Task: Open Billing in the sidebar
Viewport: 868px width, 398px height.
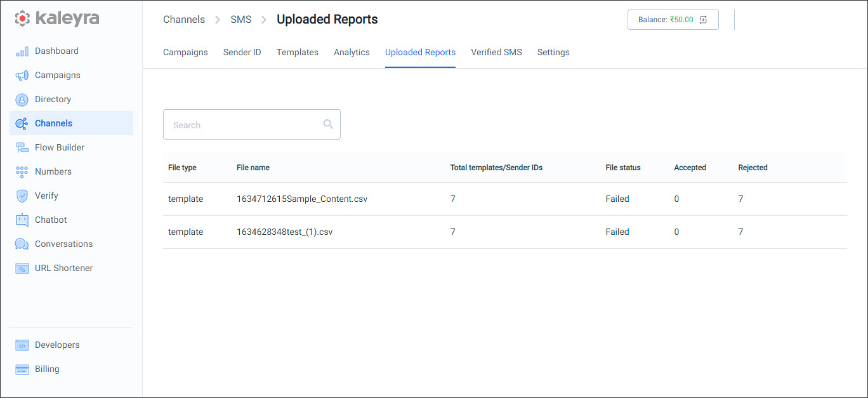Action: click(x=71, y=369)
